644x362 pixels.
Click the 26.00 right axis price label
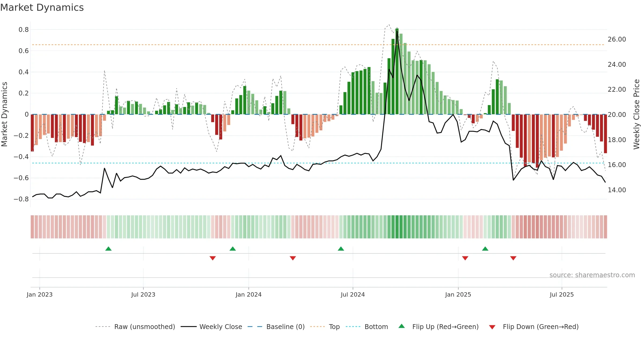coord(617,39)
